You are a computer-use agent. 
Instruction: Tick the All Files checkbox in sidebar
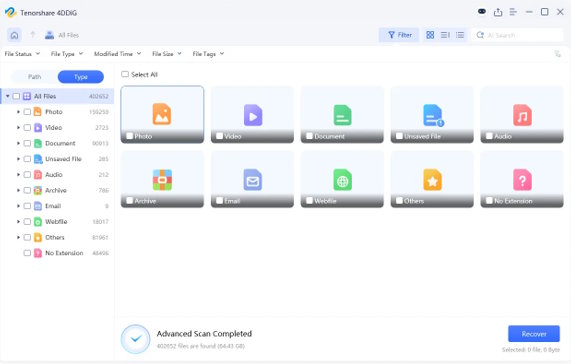point(16,96)
